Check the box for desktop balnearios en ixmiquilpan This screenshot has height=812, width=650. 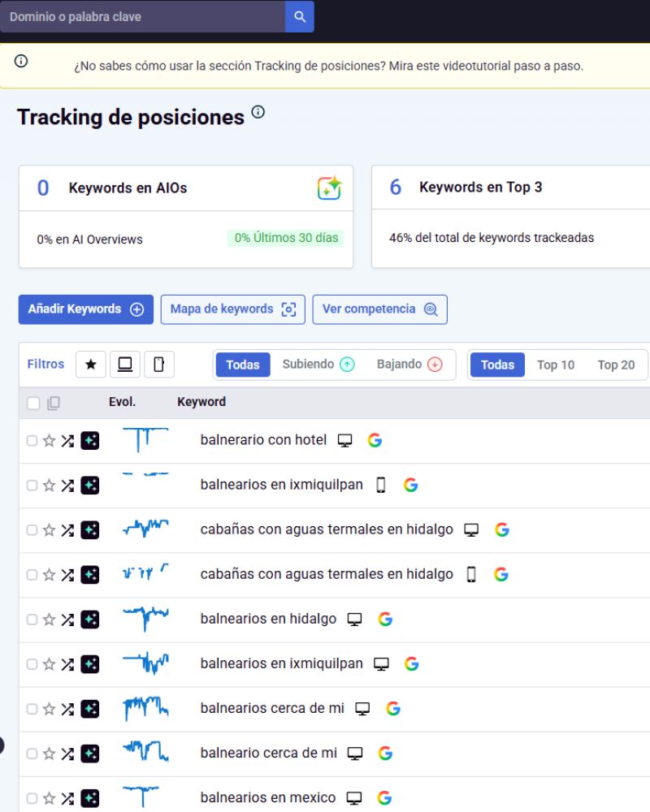[32, 664]
